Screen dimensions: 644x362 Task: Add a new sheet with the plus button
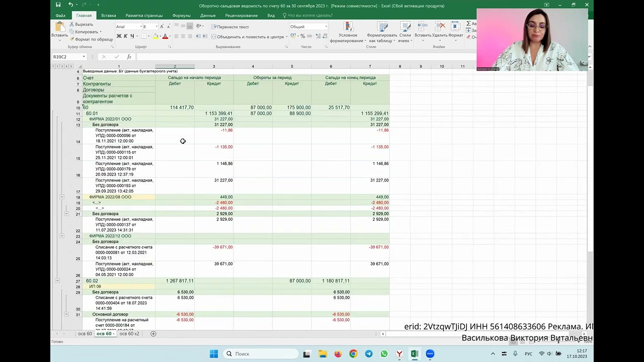pyautogui.click(x=153, y=334)
